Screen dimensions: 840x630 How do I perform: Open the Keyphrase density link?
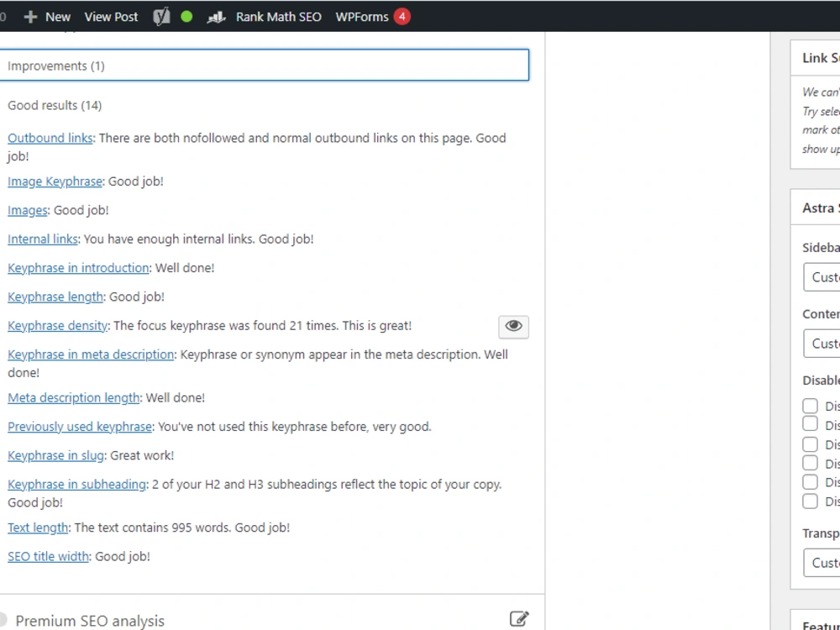coord(57,326)
